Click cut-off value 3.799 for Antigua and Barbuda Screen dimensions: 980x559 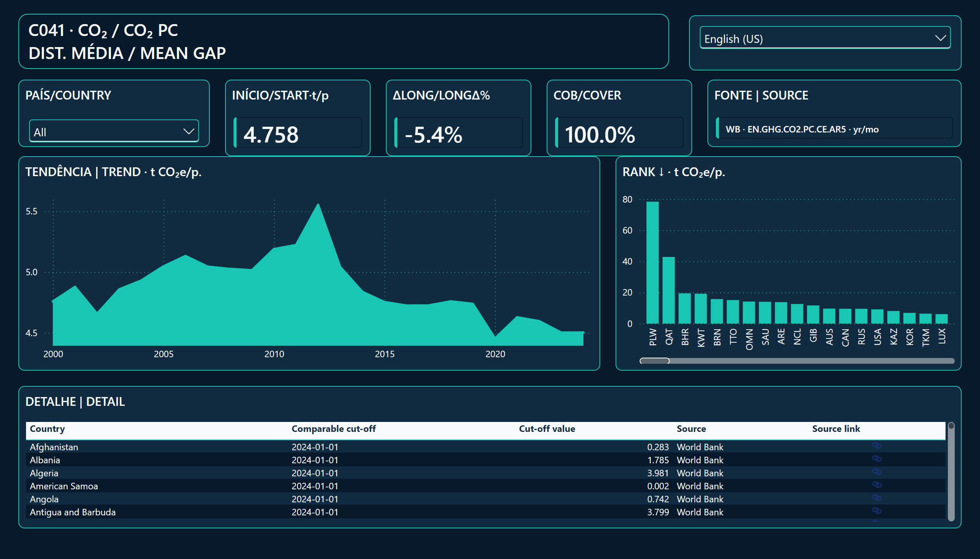658,512
